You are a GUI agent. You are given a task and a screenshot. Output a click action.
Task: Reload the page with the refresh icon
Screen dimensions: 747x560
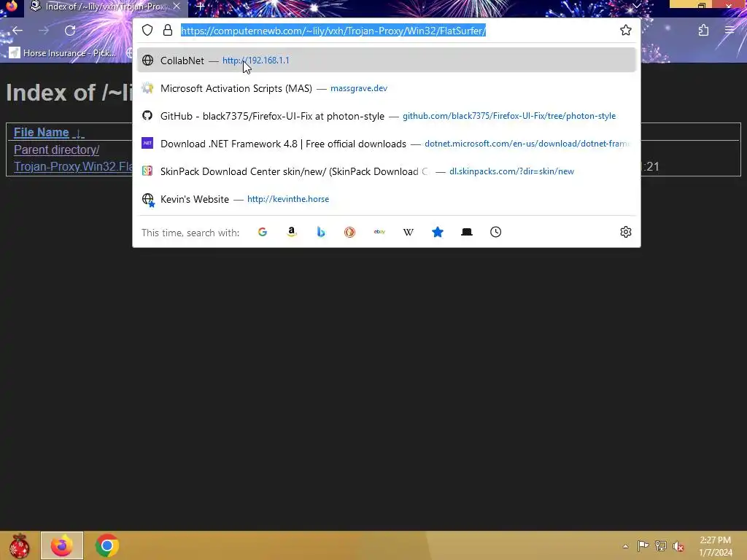70,31
